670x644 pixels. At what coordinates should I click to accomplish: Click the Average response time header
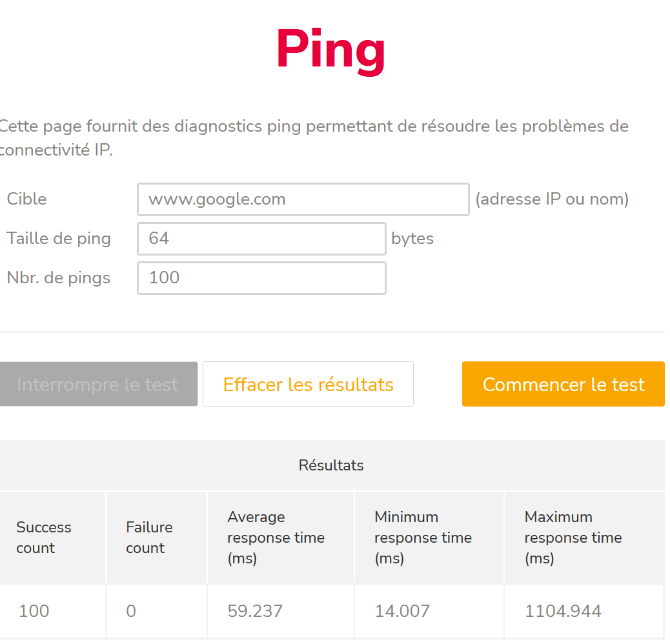click(276, 538)
